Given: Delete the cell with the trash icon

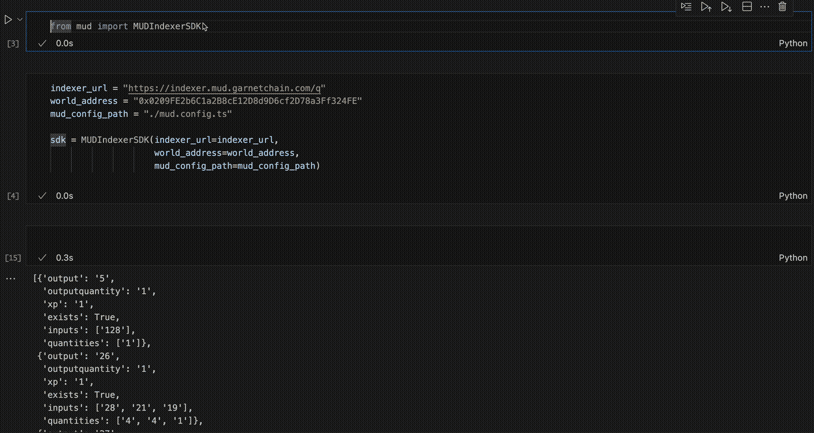Looking at the screenshot, I should (x=782, y=7).
